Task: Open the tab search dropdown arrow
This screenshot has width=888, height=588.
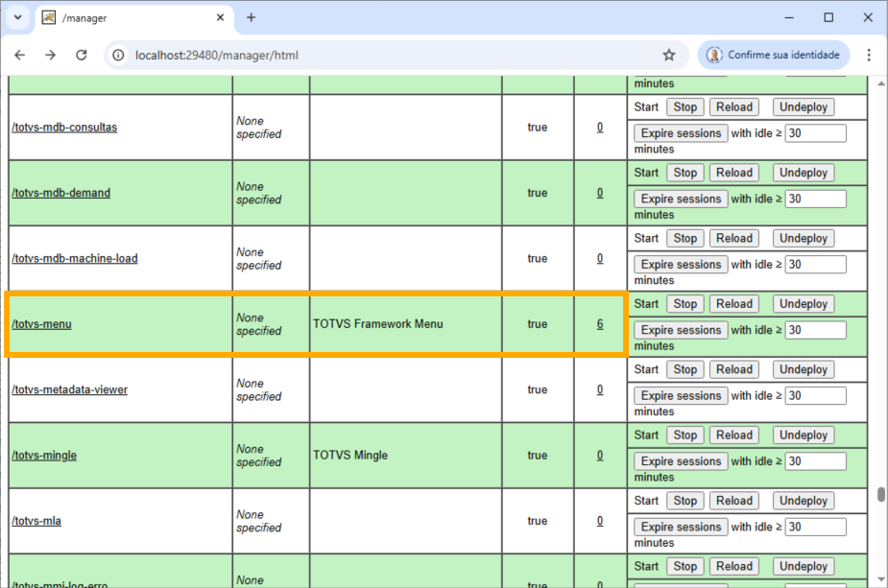Action: point(18,17)
